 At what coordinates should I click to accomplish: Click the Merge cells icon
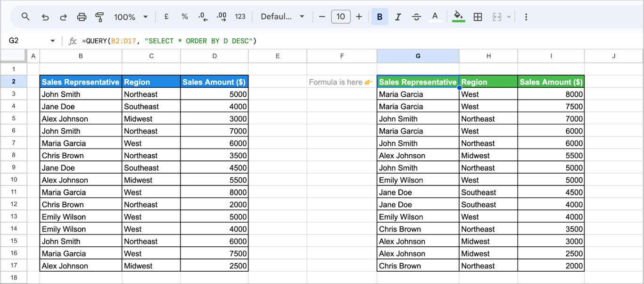[497, 17]
